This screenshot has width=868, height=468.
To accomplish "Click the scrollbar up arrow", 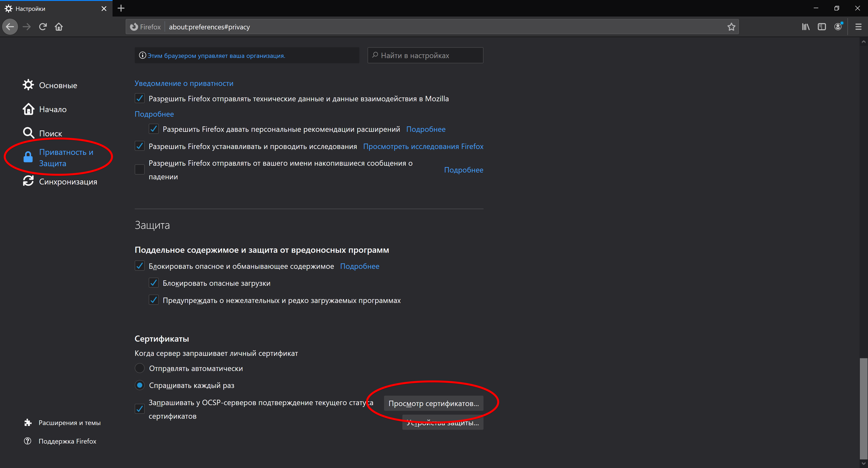I will tap(863, 42).
